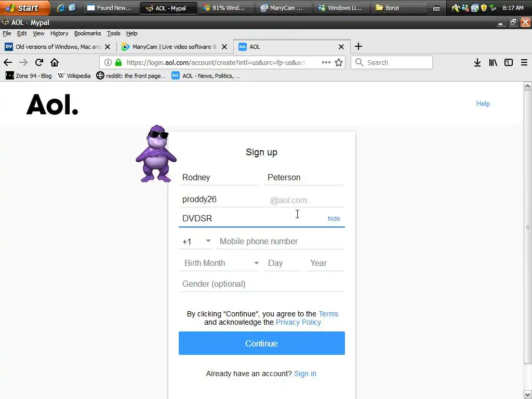
Task: Open the hamburger application menu
Action: (x=524, y=62)
